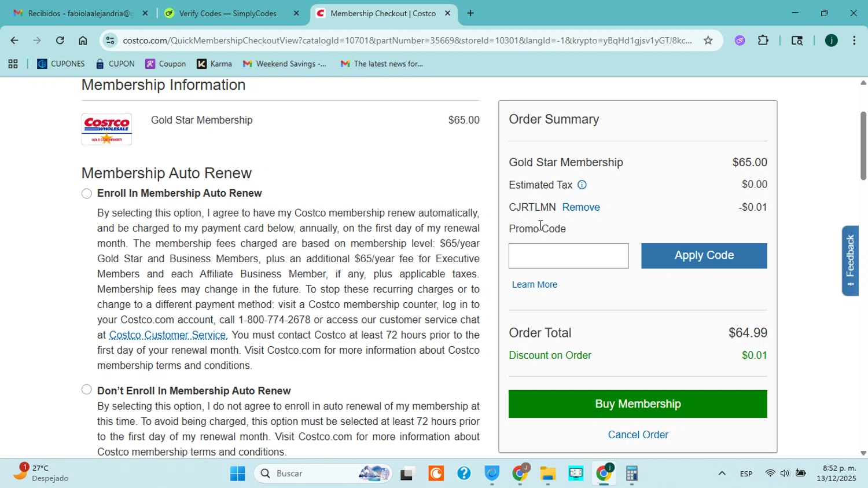Open the Costco Customer Service link
Viewport: 868px width, 488px height.
167,335
